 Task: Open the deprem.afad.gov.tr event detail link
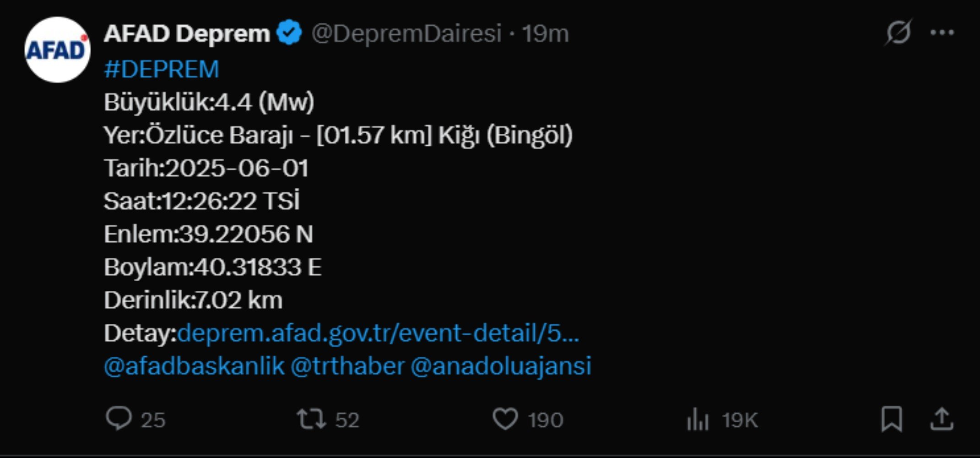[379, 333]
